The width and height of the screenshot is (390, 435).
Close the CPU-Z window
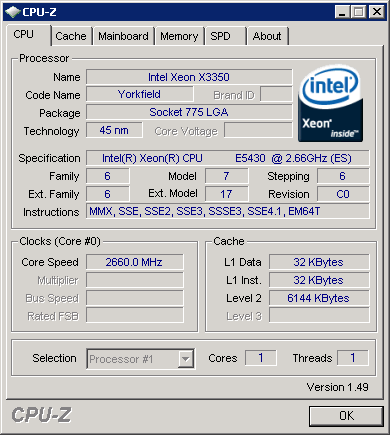click(x=377, y=12)
